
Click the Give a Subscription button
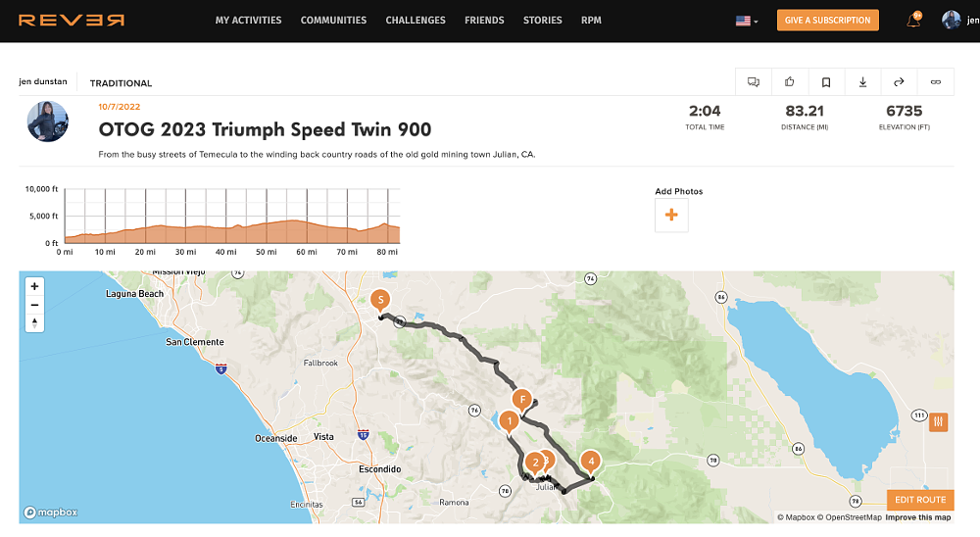coord(827,20)
